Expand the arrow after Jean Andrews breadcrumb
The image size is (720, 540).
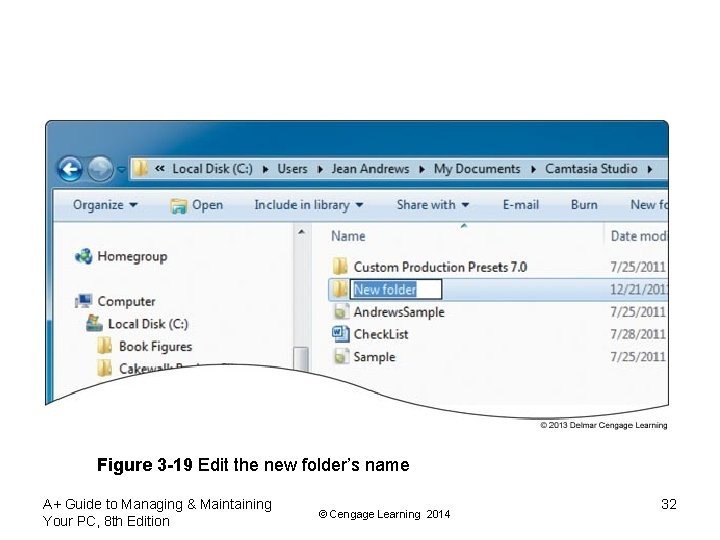tap(422, 169)
